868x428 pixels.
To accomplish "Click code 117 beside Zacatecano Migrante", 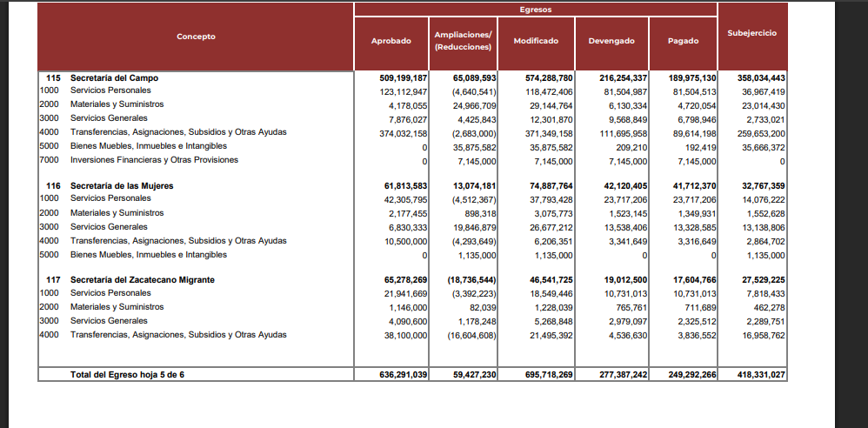I will pyautogui.click(x=54, y=280).
